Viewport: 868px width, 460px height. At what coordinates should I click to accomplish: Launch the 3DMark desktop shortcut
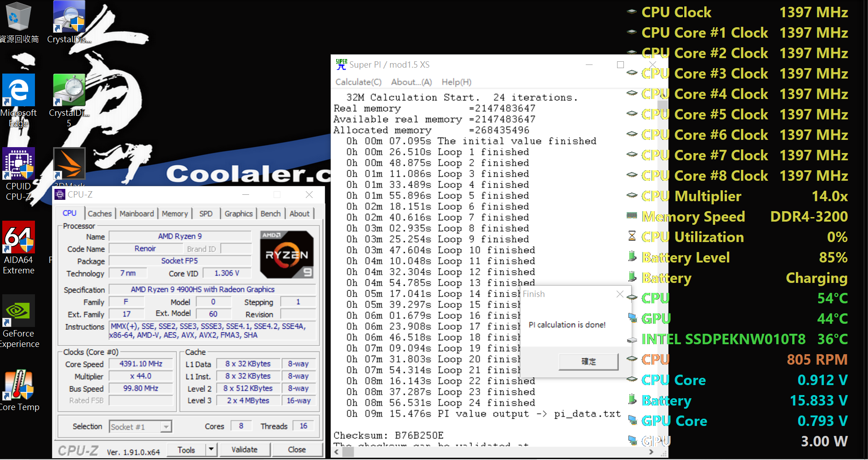pos(69,166)
